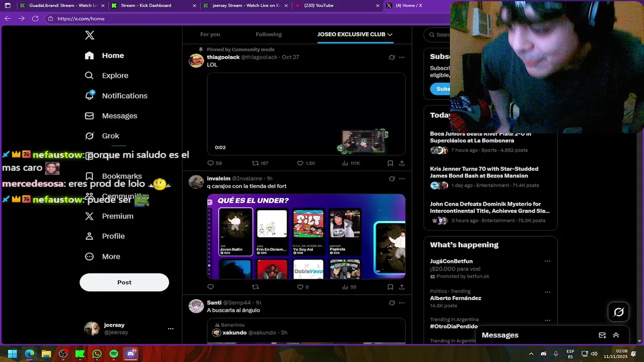This screenshot has height=362, width=644.
Task: Open Discord from taskbar
Action: coord(131,354)
